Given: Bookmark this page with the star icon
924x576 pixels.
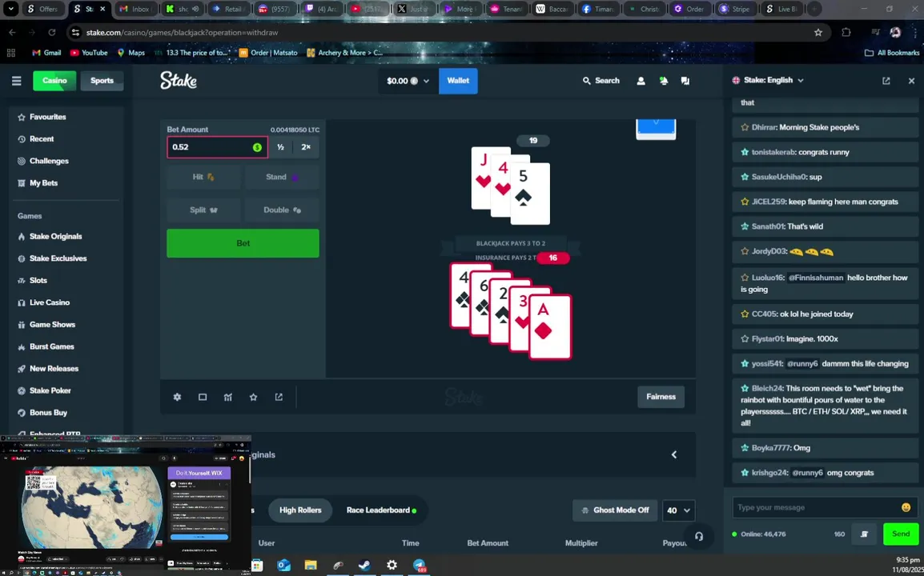Looking at the screenshot, I should pos(818,32).
